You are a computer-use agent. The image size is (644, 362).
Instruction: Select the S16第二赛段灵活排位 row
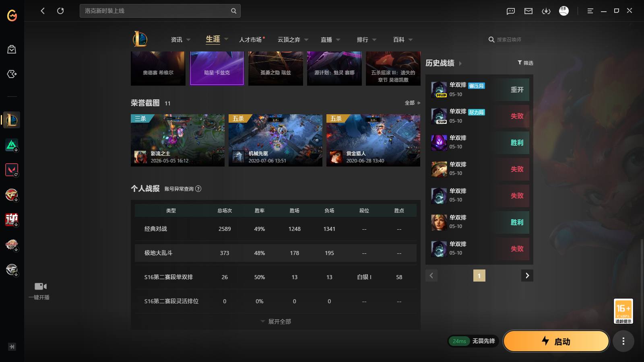coord(276,301)
